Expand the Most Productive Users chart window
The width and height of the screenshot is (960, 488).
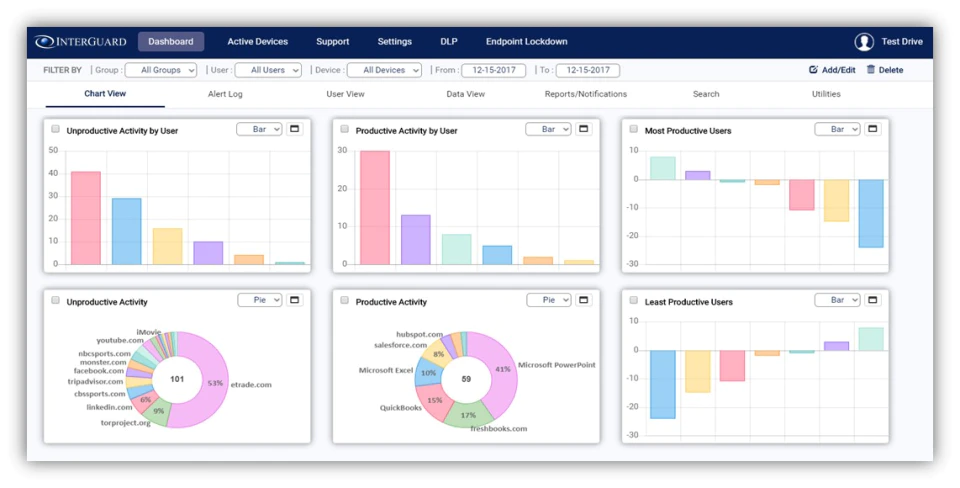(x=872, y=129)
